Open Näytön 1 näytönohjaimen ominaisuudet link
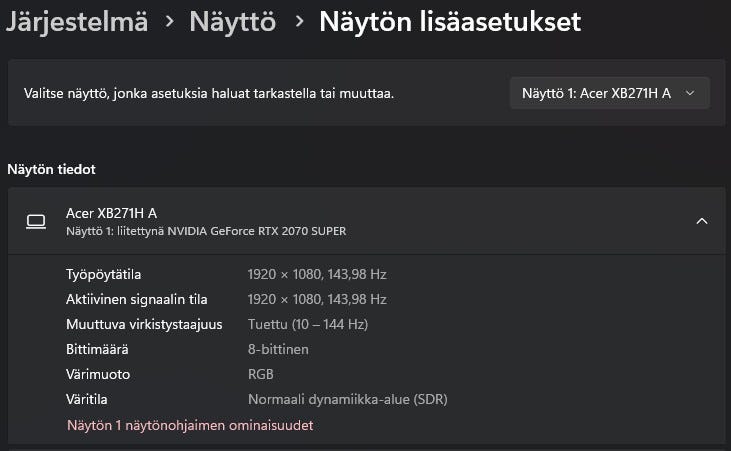731x451 pixels. [190, 425]
